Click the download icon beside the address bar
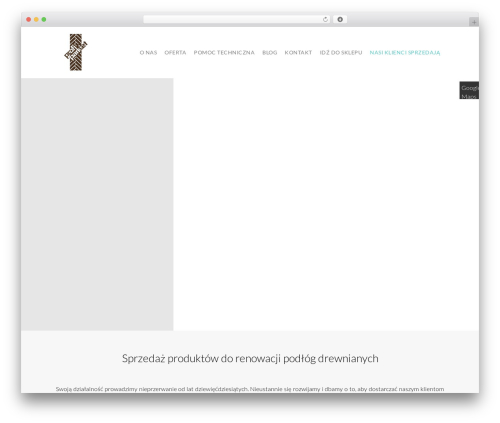Image resolution: width=500 pixels, height=423 pixels. (340, 20)
